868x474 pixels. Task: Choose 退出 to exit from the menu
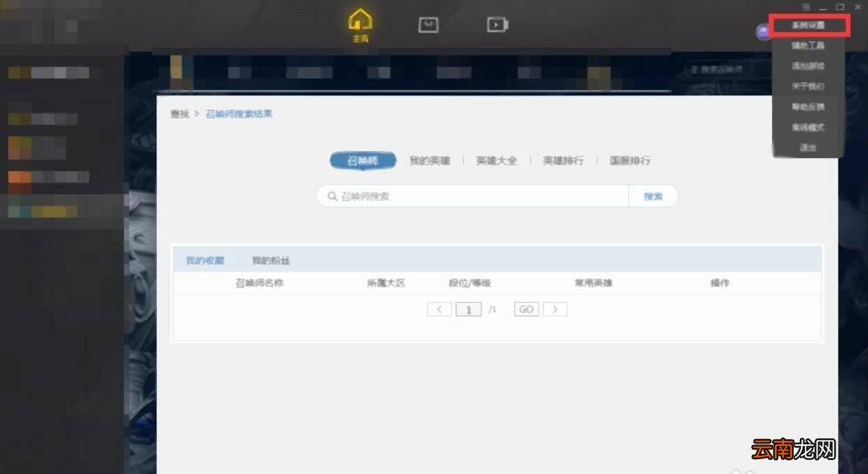click(x=808, y=148)
